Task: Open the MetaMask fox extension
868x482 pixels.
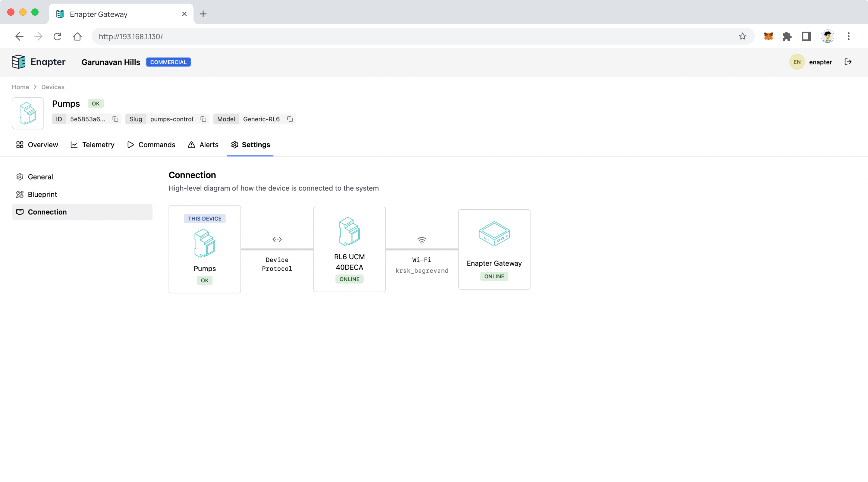Action: point(768,36)
